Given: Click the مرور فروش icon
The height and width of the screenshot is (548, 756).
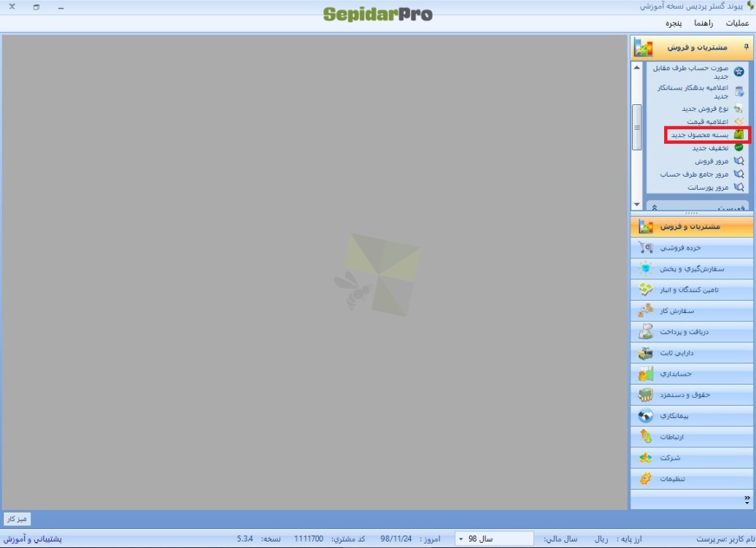Looking at the screenshot, I should point(738,161).
